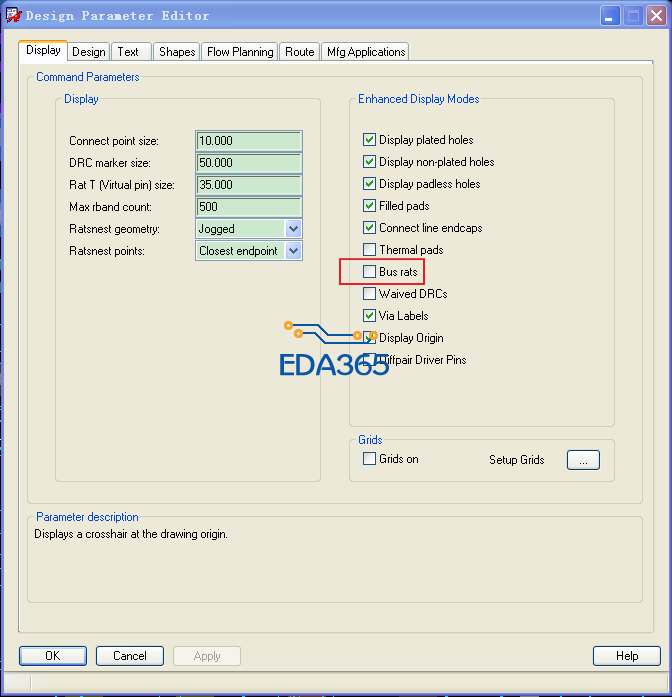672x697 pixels.
Task: Click 'Displays a crosshair at the drawing origin.' text
Action: click(x=131, y=534)
